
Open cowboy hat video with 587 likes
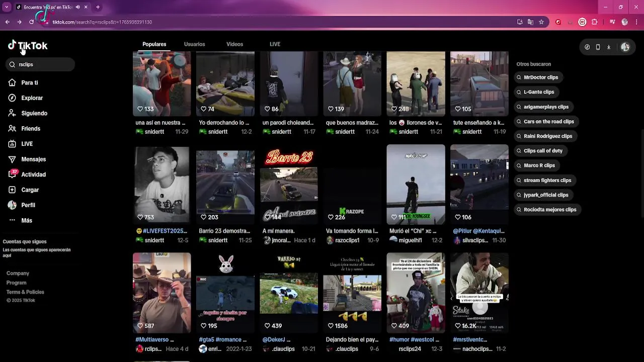pyautogui.click(x=162, y=293)
